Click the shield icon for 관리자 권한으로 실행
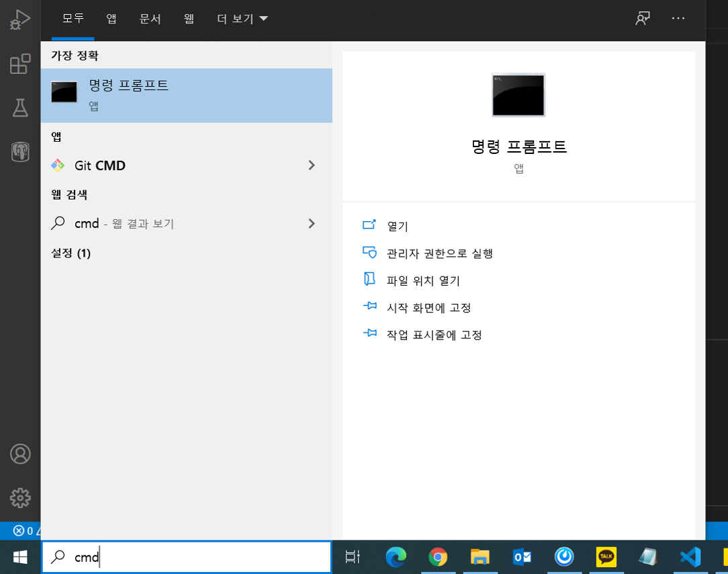The image size is (728, 574). (369, 252)
